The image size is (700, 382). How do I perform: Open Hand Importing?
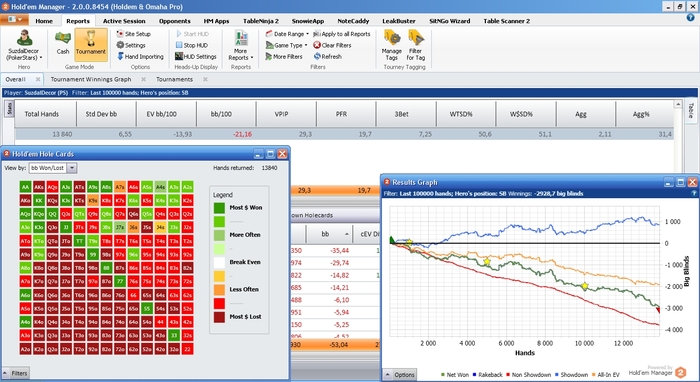click(x=140, y=57)
